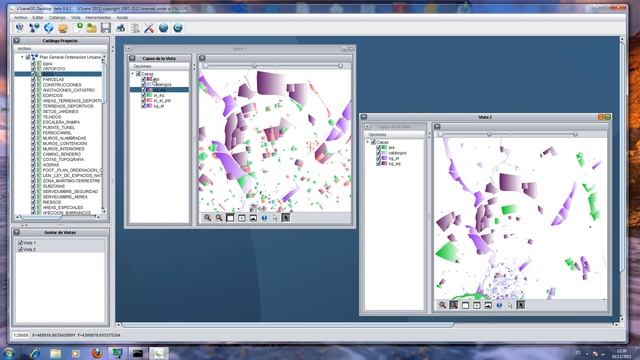The width and height of the screenshot is (640, 360).
Task: Click the middle slider handle in Vista 1
Action: point(254,66)
